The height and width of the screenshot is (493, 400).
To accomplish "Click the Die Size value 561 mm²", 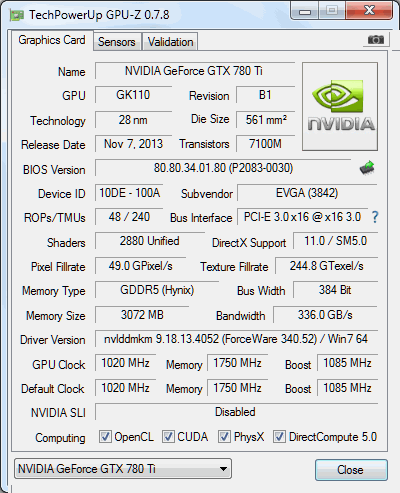I will pos(265,120).
